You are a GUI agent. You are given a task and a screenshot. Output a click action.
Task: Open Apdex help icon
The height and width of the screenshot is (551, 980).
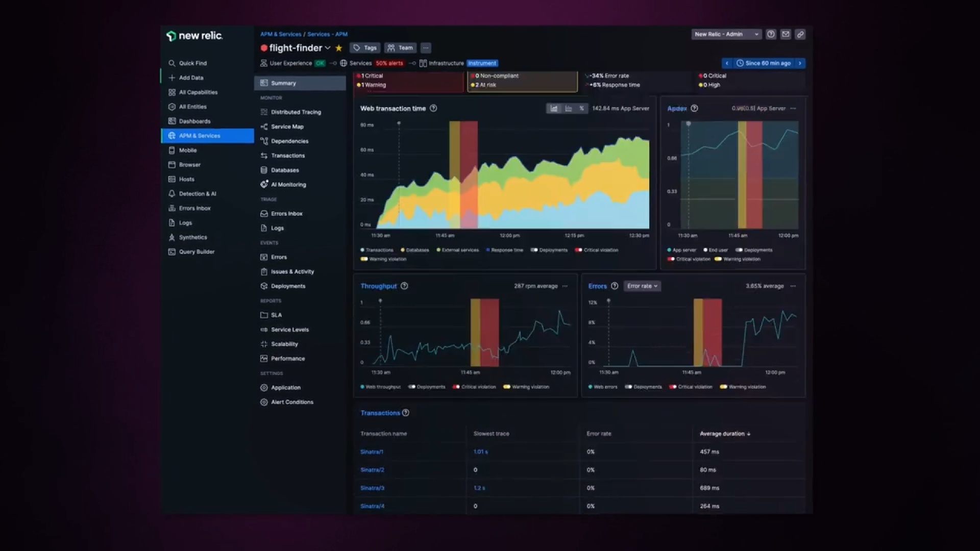[x=694, y=108]
